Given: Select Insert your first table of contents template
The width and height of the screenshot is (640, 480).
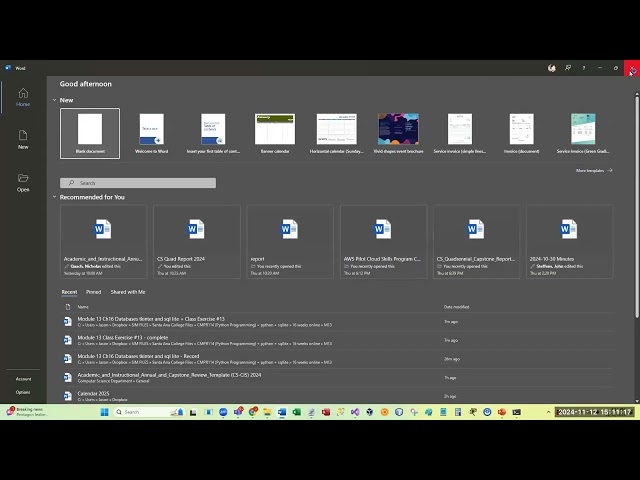Looking at the screenshot, I should (213, 133).
